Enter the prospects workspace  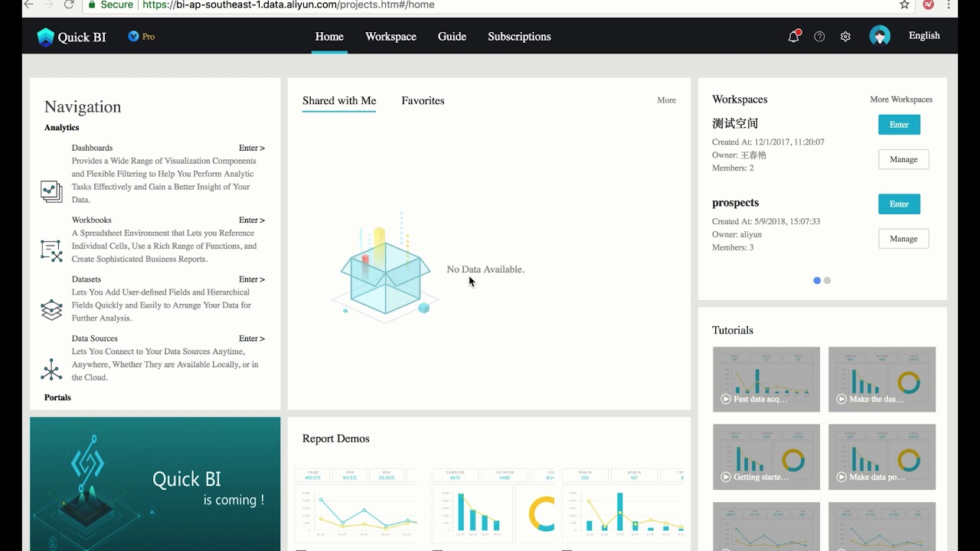(899, 204)
